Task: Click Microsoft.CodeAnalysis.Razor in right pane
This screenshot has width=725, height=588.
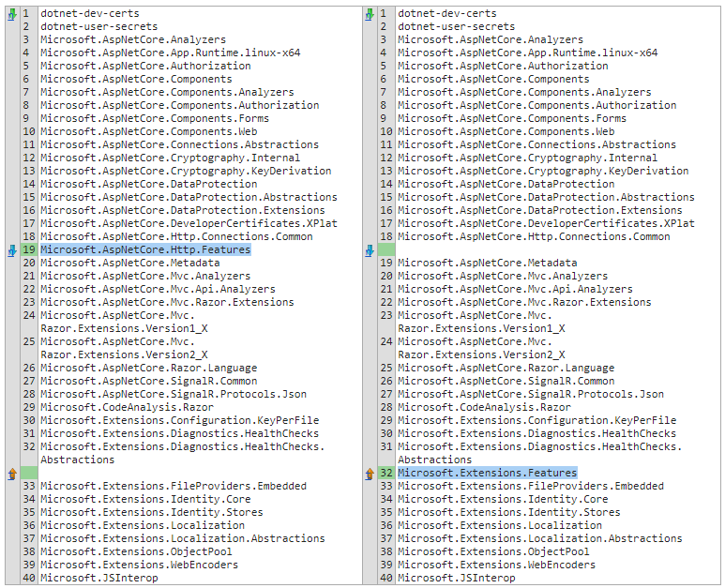Action: (x=484, y=407)
